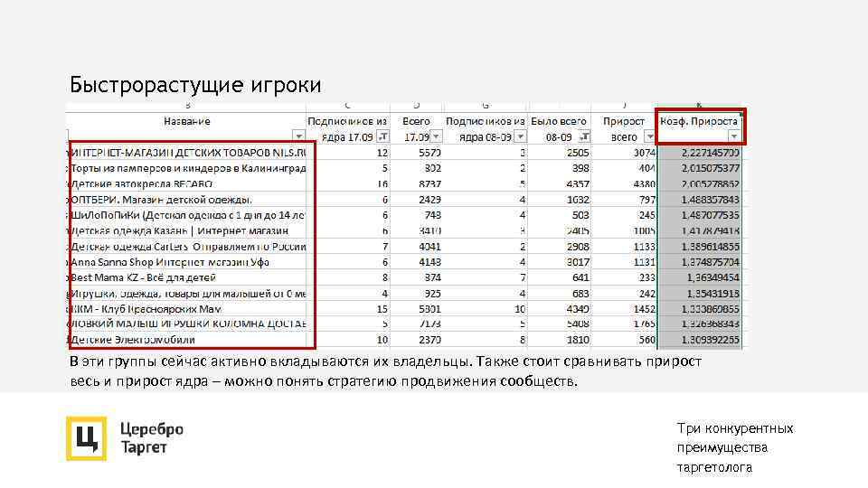The height and width of the screenshot is (488, 868).
Task: Click the Церебро Таргет brand text
Action: point(152,437)
